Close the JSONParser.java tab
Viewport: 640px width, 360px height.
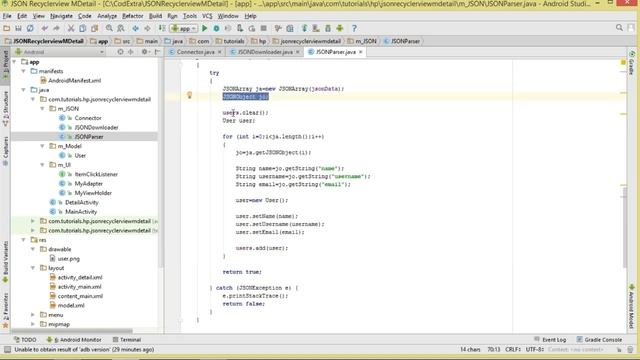click(x=361, y=52)
